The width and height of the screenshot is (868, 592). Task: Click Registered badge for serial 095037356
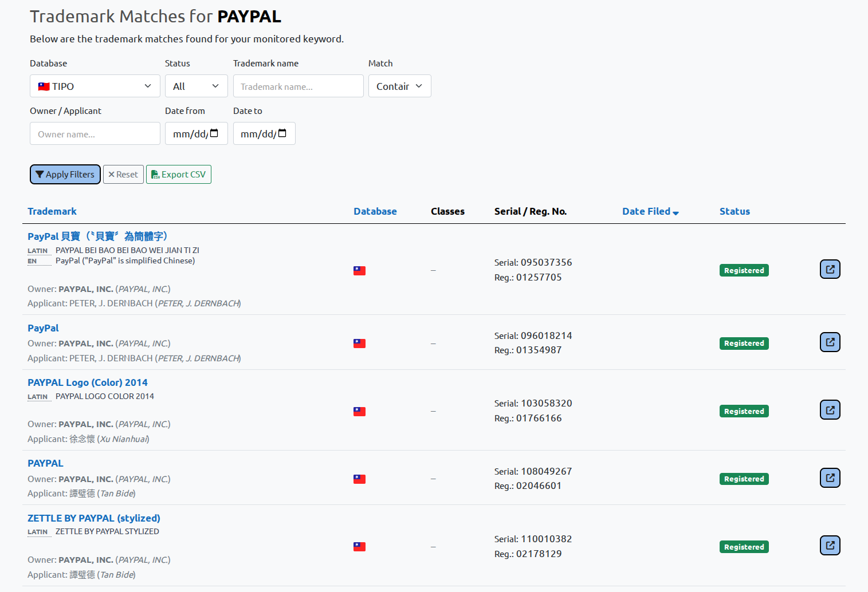click(744, 270)
